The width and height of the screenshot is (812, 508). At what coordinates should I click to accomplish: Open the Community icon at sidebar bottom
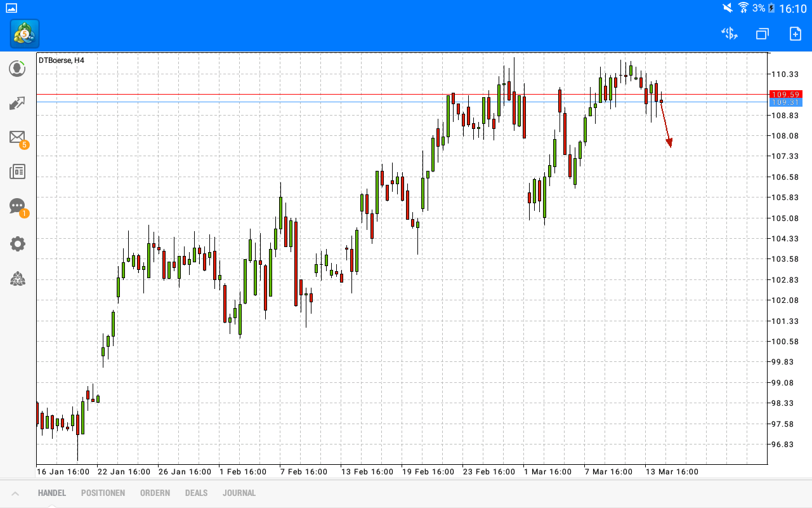click(x=17, y=279)
